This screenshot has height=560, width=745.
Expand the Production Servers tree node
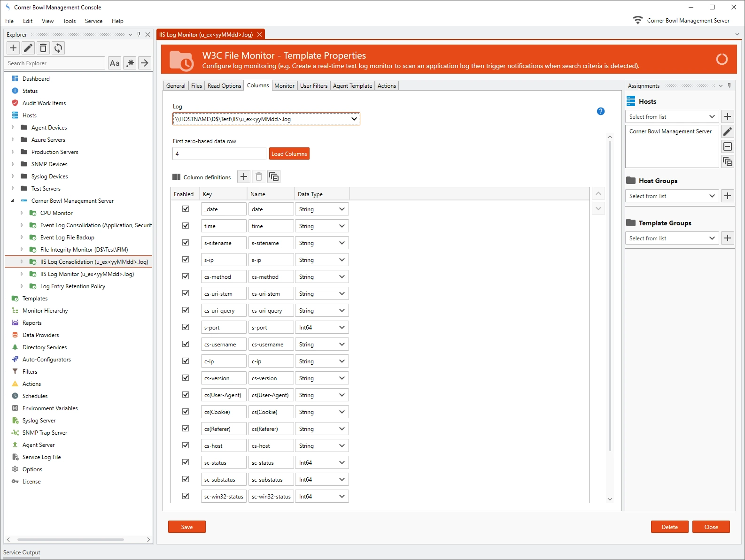coord(13,152)
